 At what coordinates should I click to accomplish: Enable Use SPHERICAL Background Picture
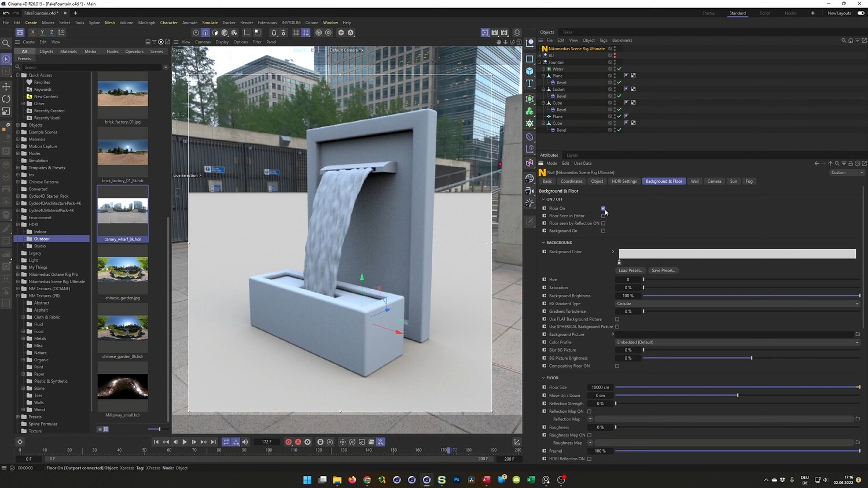point(617,327)
